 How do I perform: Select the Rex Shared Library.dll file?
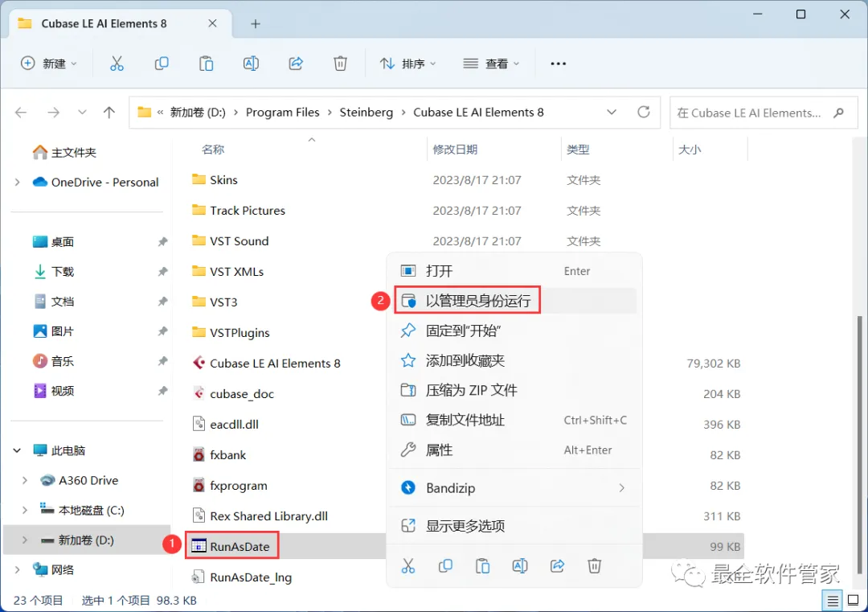click(260, 516)
